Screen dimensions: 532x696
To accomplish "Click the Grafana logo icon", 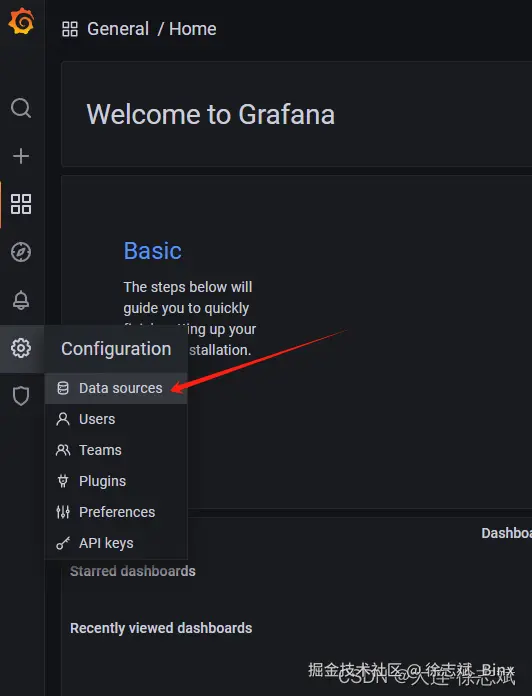I will [21, 21].
